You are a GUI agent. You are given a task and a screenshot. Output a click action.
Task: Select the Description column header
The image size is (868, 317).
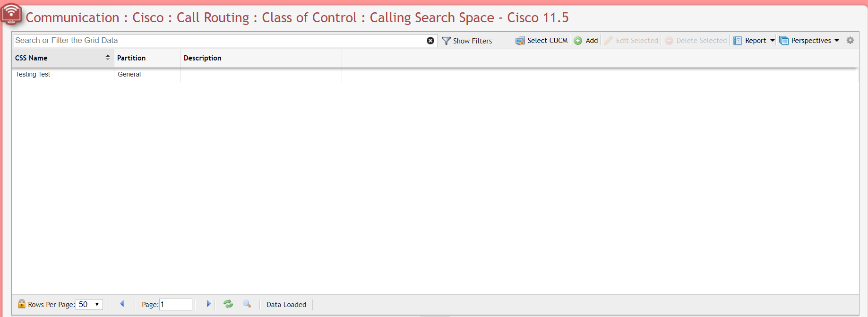click(x=202, y=58)
